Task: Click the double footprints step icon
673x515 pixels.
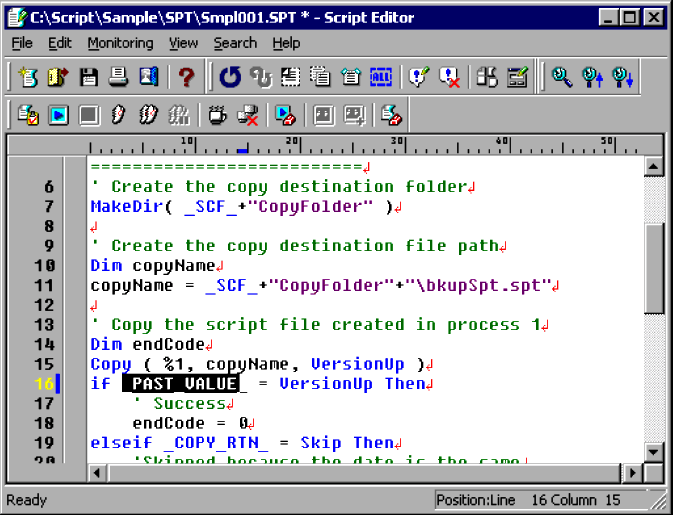Action: pos(149,115)
